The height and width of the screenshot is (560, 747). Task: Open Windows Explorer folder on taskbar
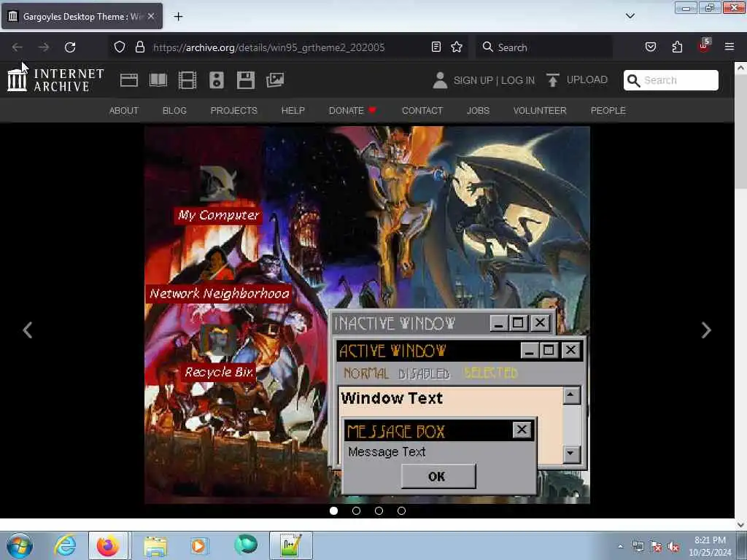pyautogui.click(x=155, y=545)
